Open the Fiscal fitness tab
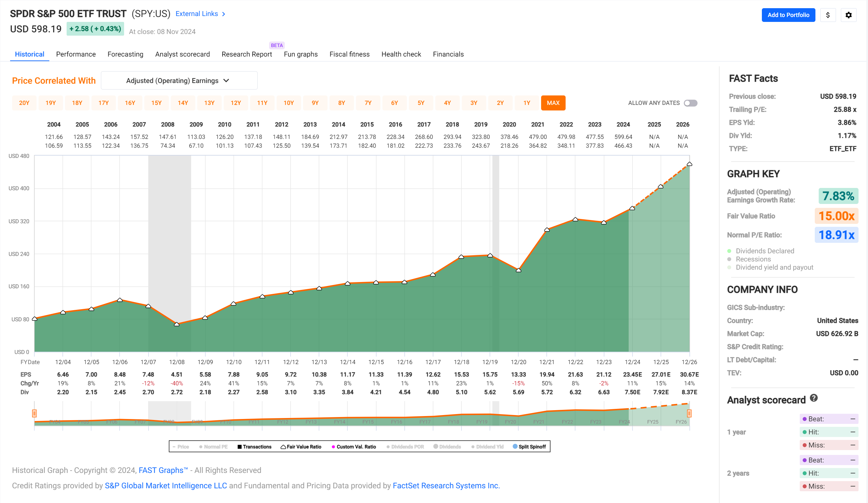Image resolution: width=868 pixels, height=503 pixels. tap(349, 55)
